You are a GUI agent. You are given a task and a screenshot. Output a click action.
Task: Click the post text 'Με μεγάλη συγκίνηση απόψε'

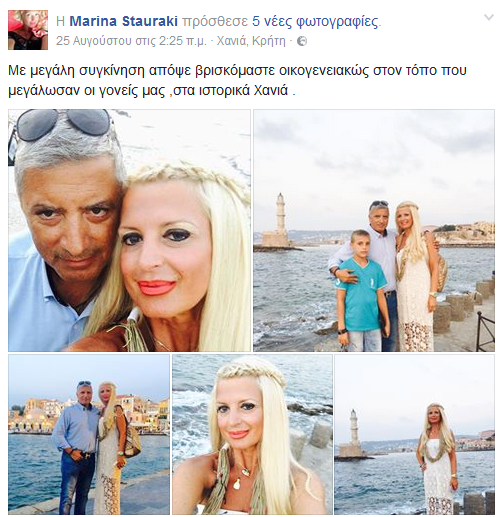click(x=91, y=71)
